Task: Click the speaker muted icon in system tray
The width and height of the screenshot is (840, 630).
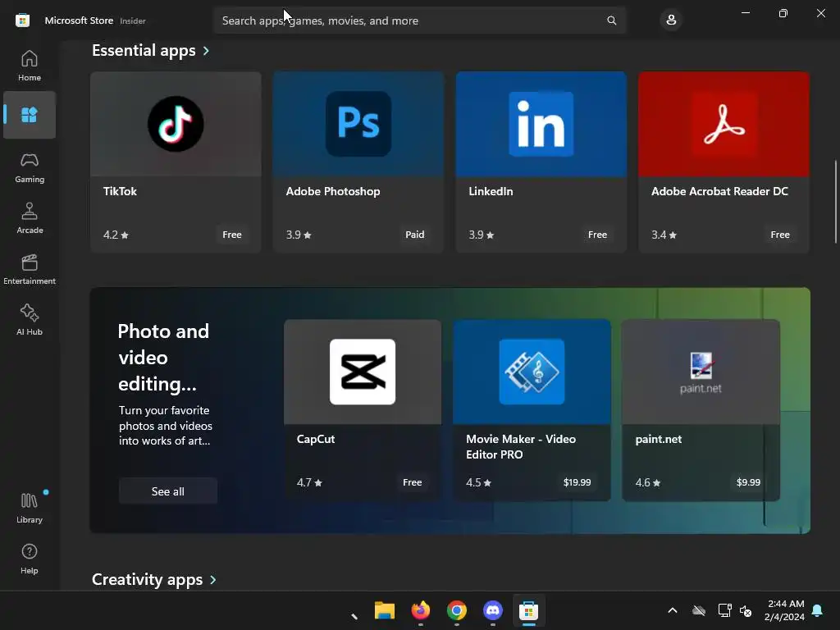Action: tap(745, 610)
